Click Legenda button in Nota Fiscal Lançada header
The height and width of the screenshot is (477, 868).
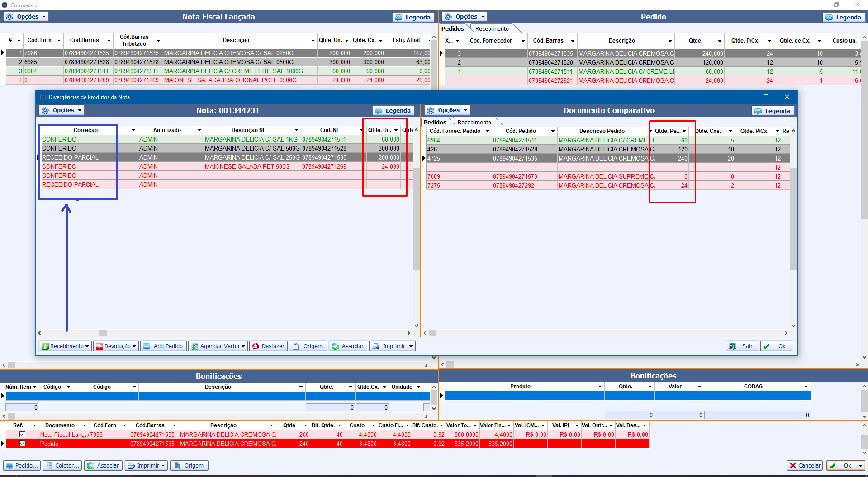[x=413, y=17]
